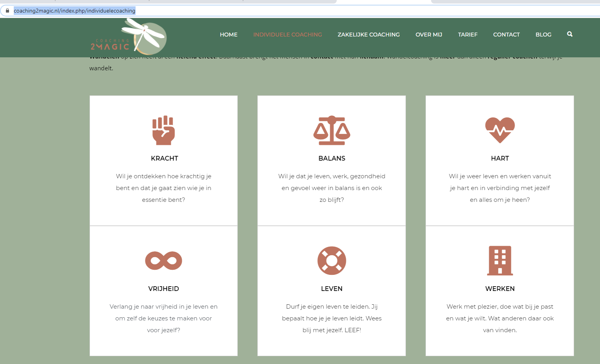
Task: Click the raised fist Kracht icon
Action: coord(163,130)
